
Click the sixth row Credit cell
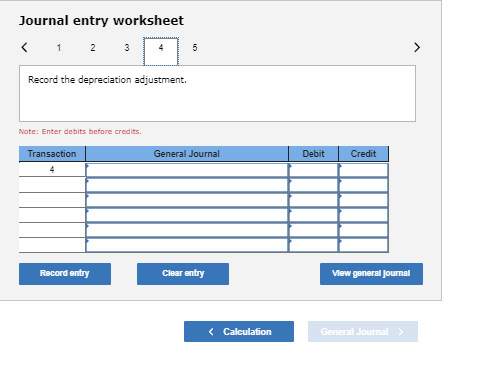pos(364,245)
